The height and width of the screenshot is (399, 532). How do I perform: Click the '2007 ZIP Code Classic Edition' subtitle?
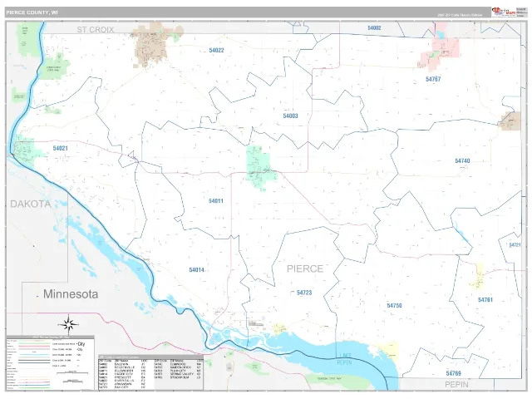click(x=460, y=15)
